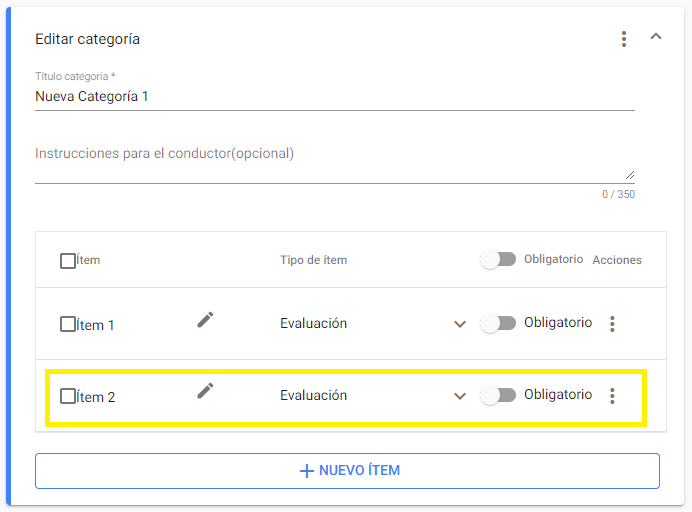
Task: Click the pencil icon for Ítem 1
Action: pos(205,320)
